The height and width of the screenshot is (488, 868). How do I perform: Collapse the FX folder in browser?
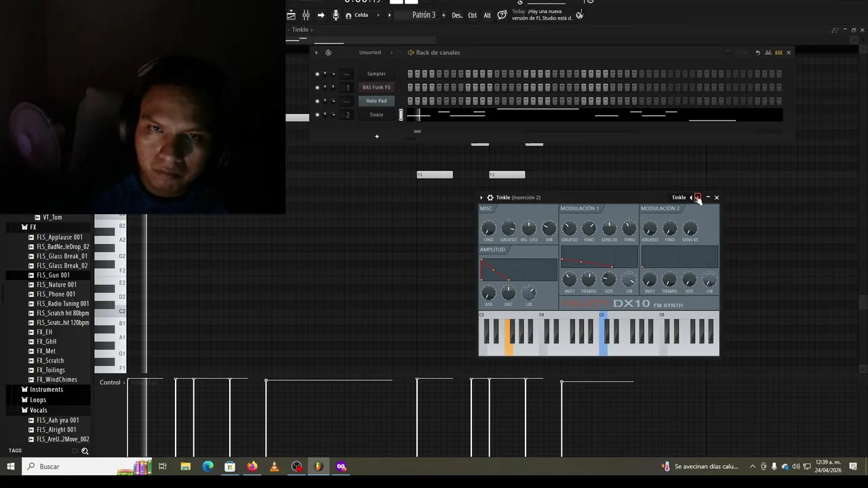pos(33,227)
